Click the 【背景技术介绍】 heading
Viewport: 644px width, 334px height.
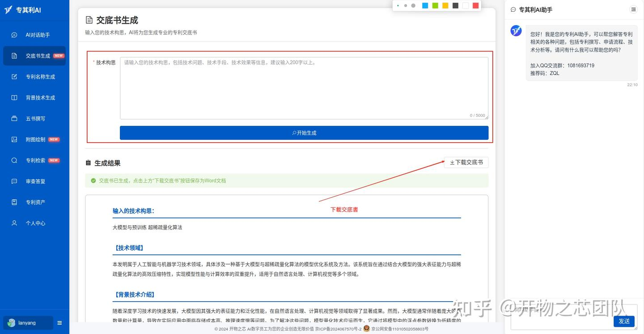point(134,295)
